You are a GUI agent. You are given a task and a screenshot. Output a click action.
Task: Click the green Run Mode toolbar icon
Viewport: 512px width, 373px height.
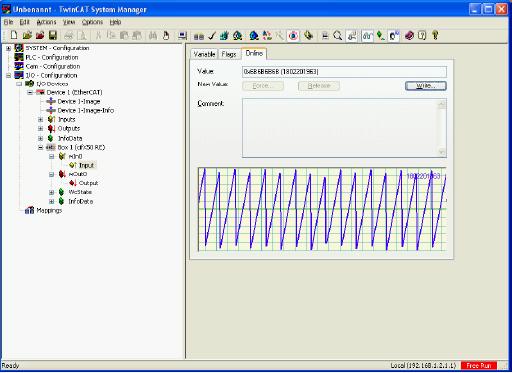click(x=237, y=35)
